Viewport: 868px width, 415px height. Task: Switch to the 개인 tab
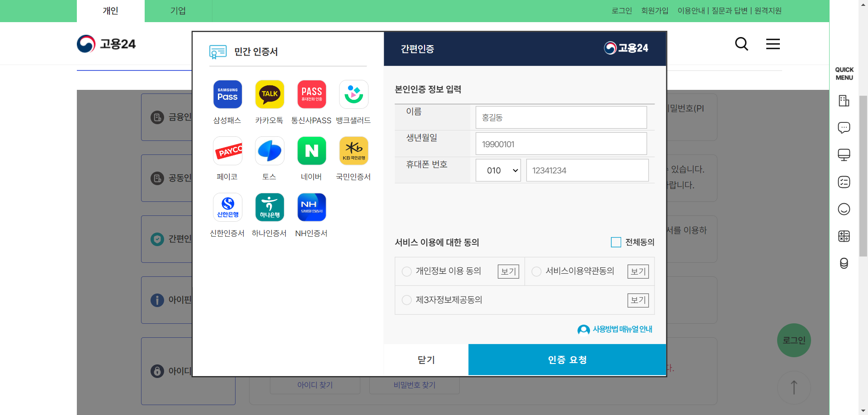[111, 11]
